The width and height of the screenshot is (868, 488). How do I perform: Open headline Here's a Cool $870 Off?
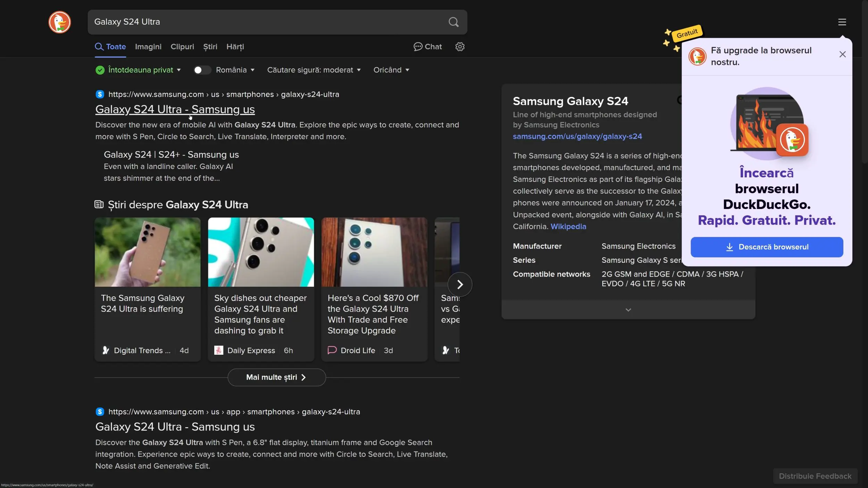(373, 314)
